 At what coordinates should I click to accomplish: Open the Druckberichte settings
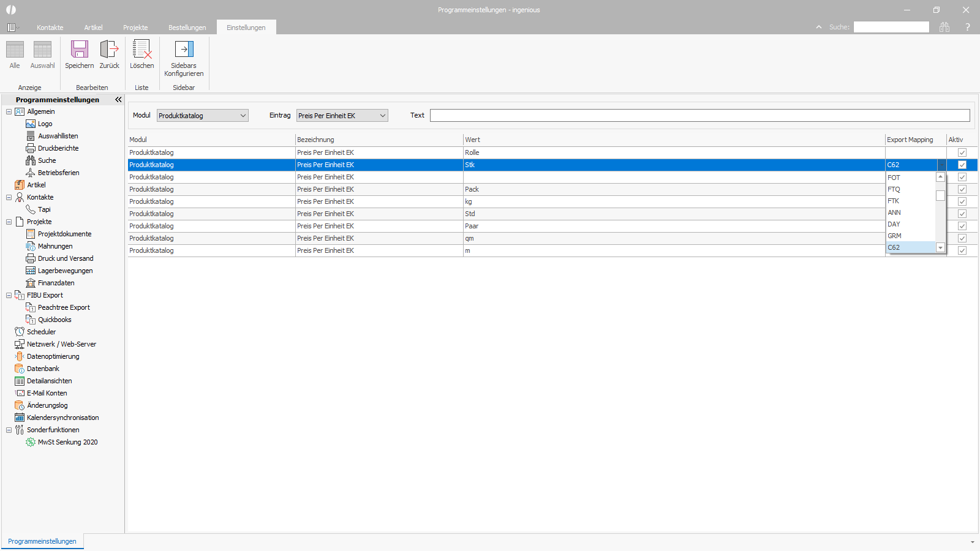[58, 148]
